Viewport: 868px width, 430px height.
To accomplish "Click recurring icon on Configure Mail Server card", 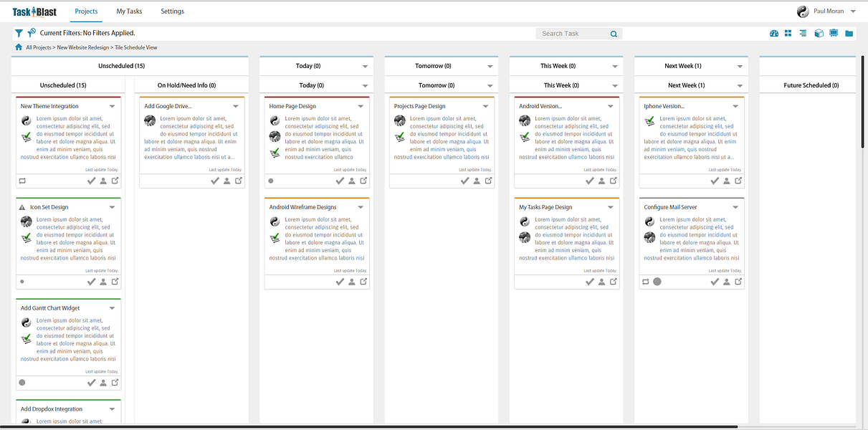I will (x=646, y=282).
